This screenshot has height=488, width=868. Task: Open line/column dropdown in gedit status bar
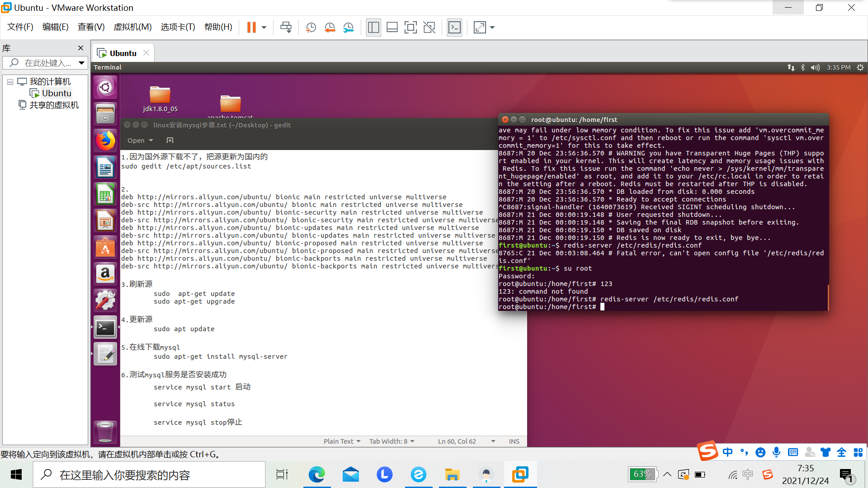click(493, 441)
